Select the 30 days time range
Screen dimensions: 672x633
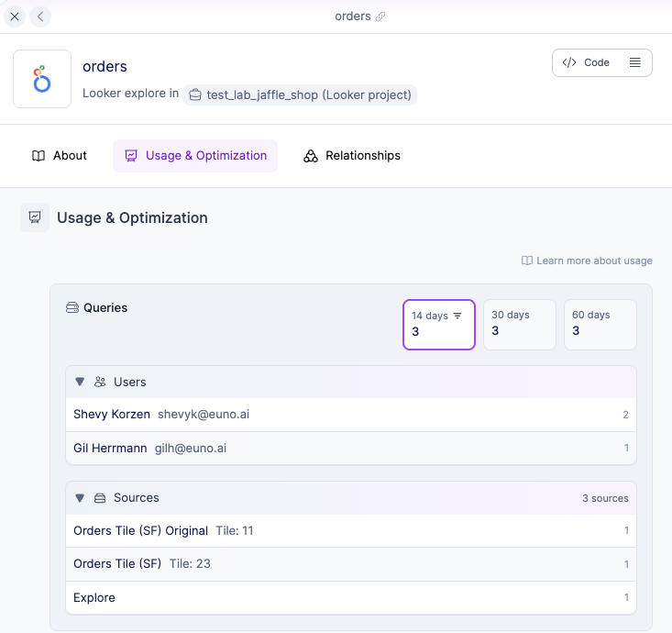click(519, 325)
